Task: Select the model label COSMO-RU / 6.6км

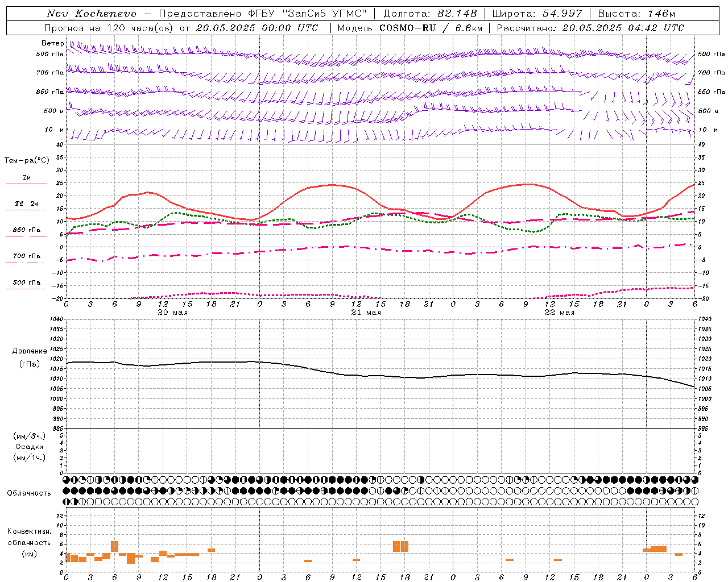Action: [431, 28]
